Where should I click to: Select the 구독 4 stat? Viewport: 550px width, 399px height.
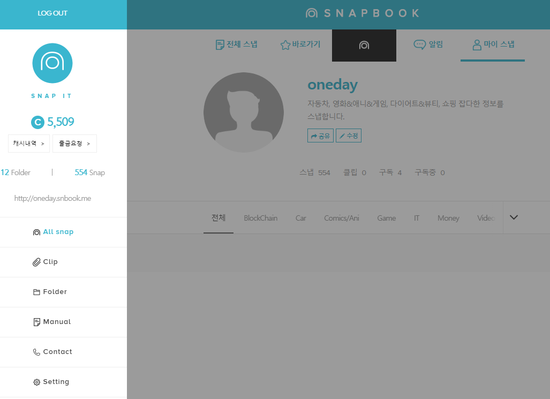(x=390, y=173)
